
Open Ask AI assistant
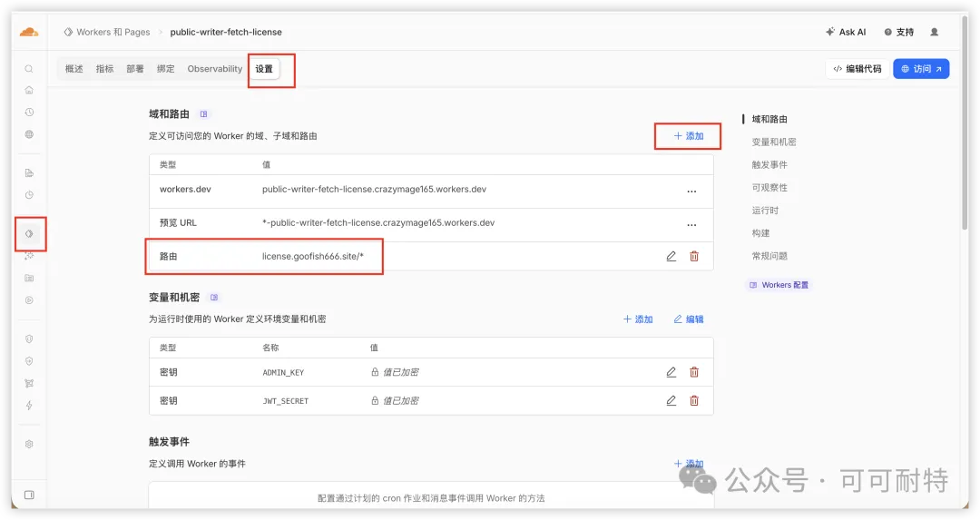(x=846, y=32)
